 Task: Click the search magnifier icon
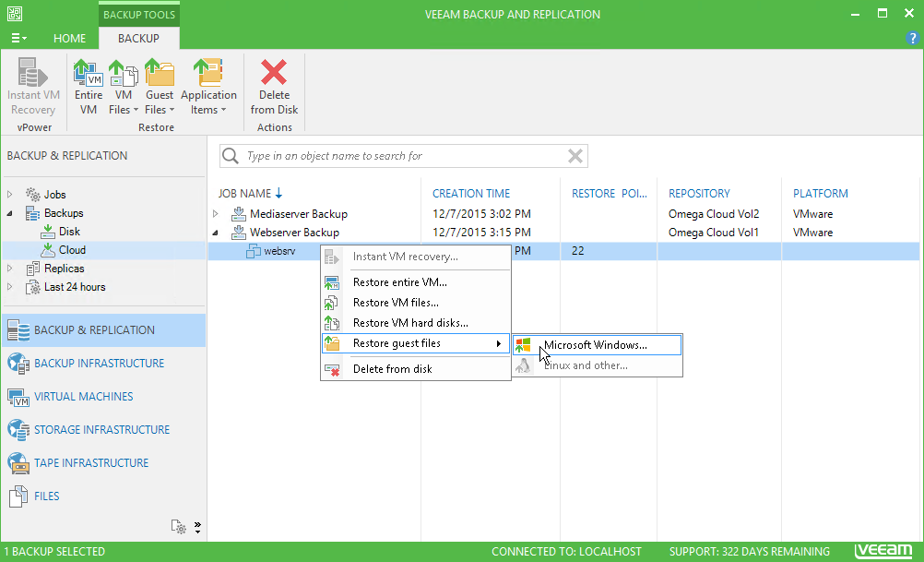click(231, 156)
